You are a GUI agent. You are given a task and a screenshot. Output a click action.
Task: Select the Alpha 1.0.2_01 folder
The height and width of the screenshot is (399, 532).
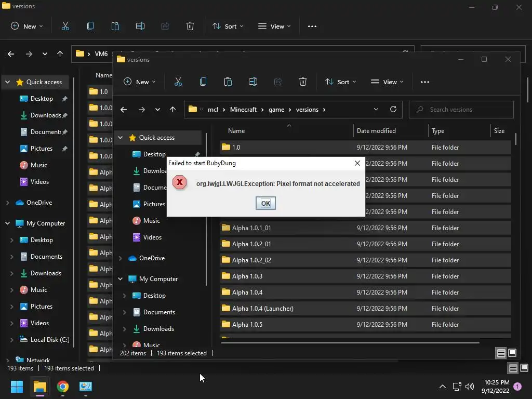click(365, 244)
